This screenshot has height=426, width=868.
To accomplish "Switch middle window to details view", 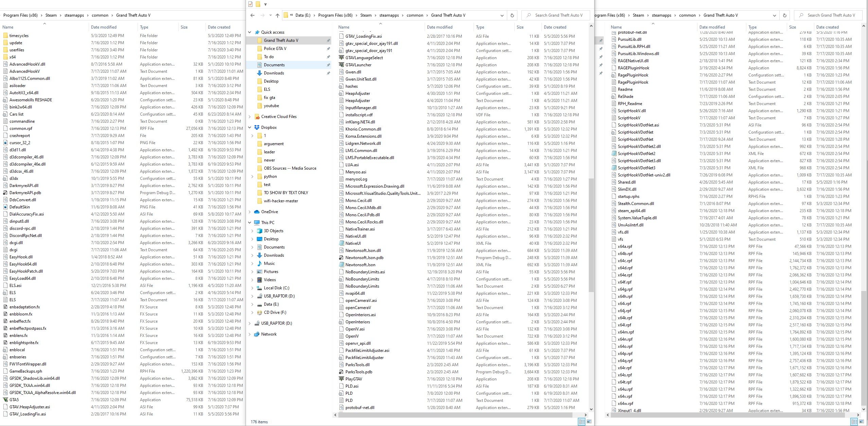I will pos(582,422).
